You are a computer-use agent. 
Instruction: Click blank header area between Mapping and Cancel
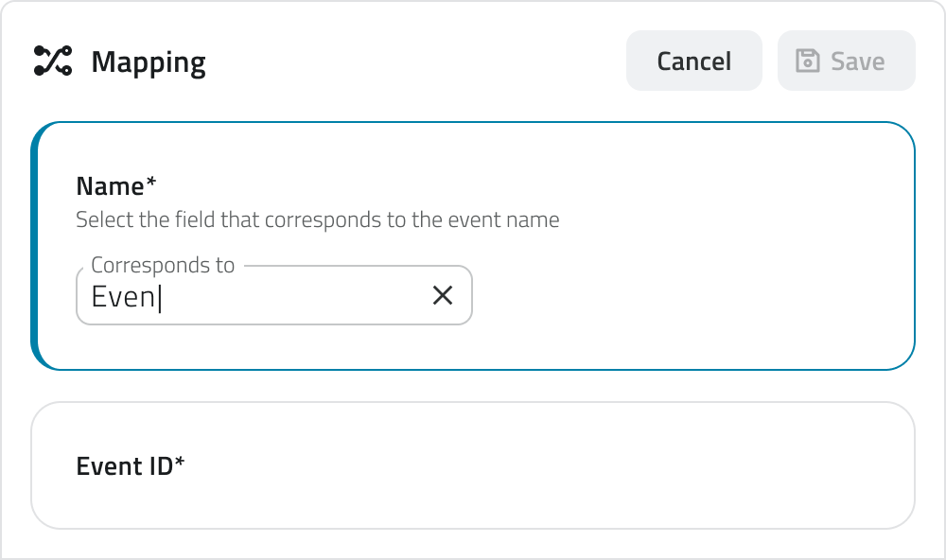tap(416, 61)
